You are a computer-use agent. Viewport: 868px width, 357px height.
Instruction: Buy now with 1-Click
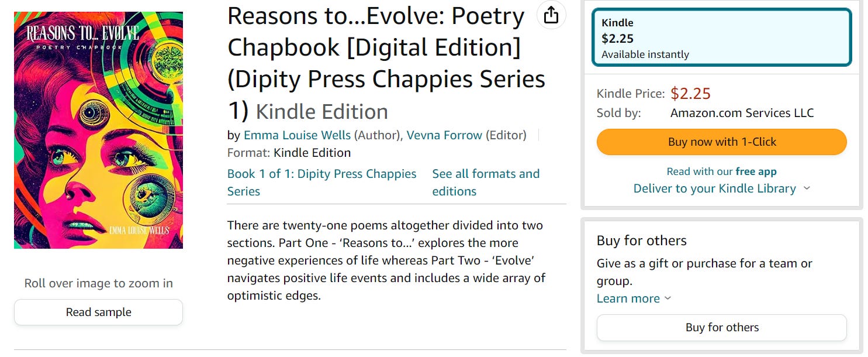[722, 142]
